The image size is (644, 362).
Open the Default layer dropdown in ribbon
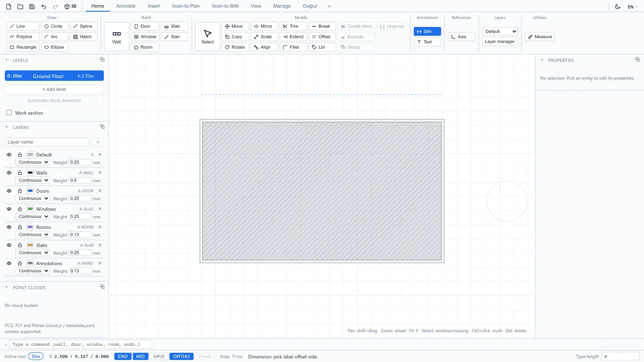coord(500,31)
